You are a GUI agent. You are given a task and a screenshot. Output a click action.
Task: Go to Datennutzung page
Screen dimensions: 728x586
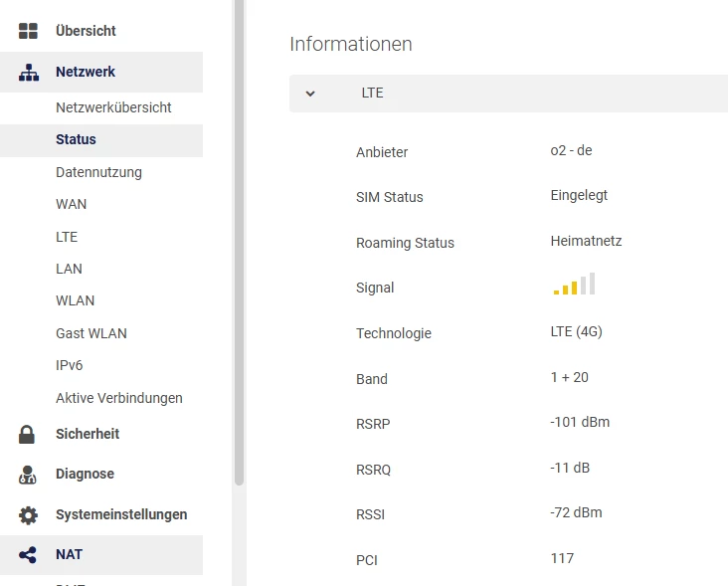click(x=98, y=172)
